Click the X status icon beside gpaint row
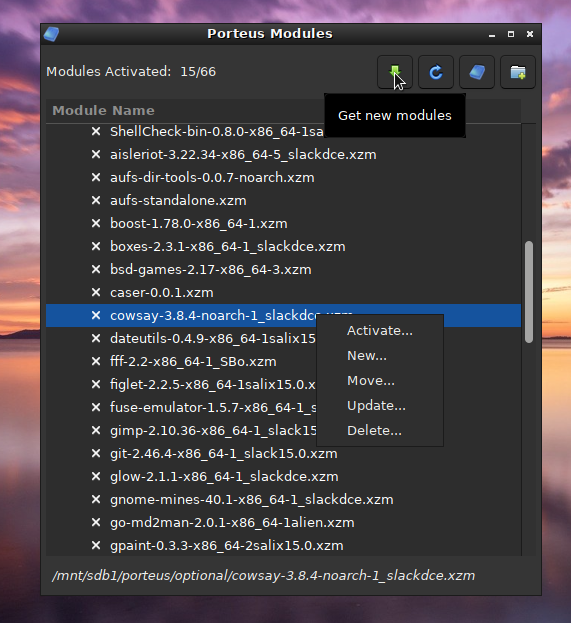Viewport: 571px width, 623px height. tap(96, 546)
